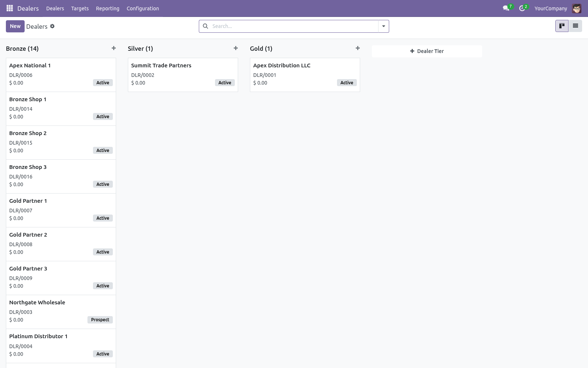
Task: Quick add dealer in Bronze column
Action: (x=114, y=48)
